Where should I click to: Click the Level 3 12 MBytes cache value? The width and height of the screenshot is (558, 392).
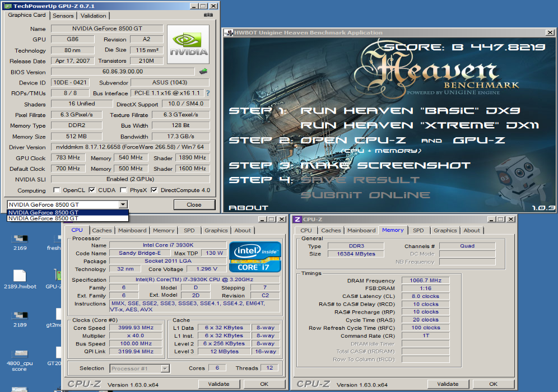coord(224,351)
